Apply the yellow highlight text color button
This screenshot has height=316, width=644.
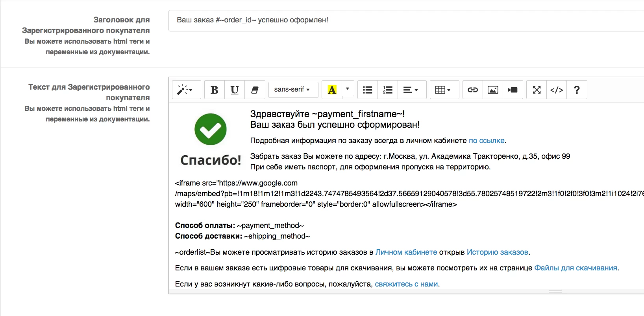click(x=332, y=90)
